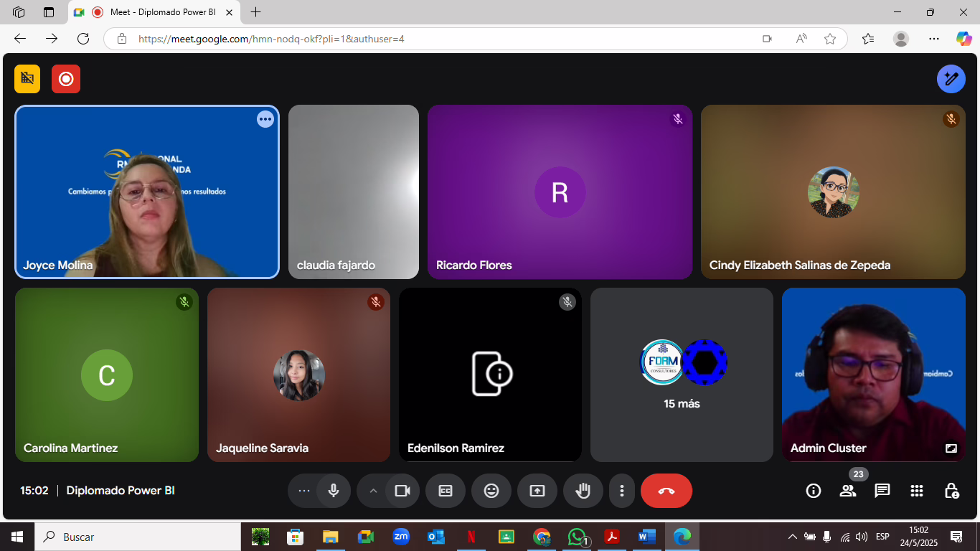This screenshot has width=980, height=551.
Task: Send a reaction with the emoji button
Action: click(491, 491)
